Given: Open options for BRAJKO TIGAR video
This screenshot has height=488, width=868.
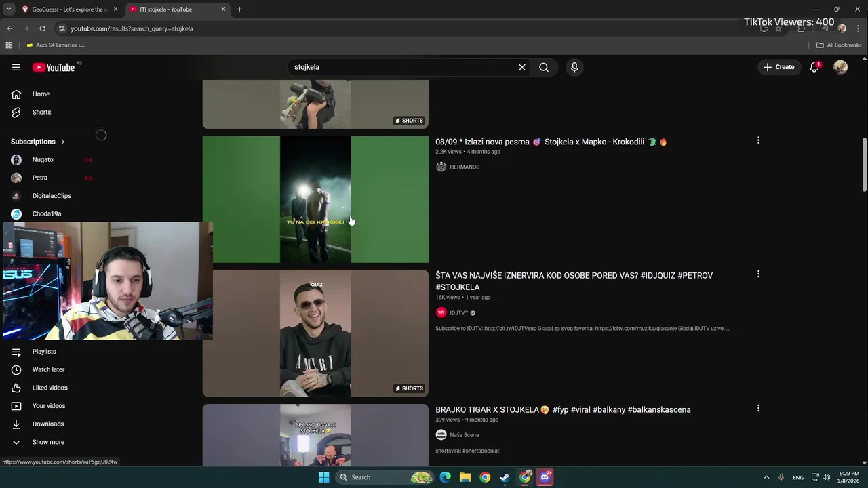Looking at the screenshot, I should click(758, 408).
